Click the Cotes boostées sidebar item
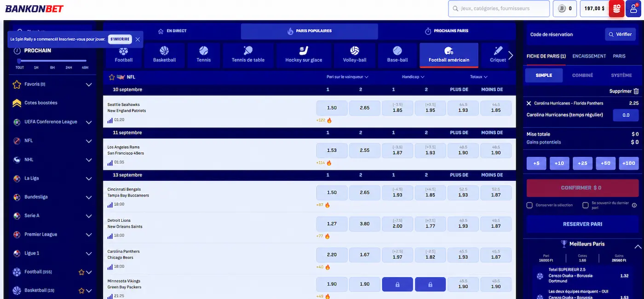 point(41,103)
